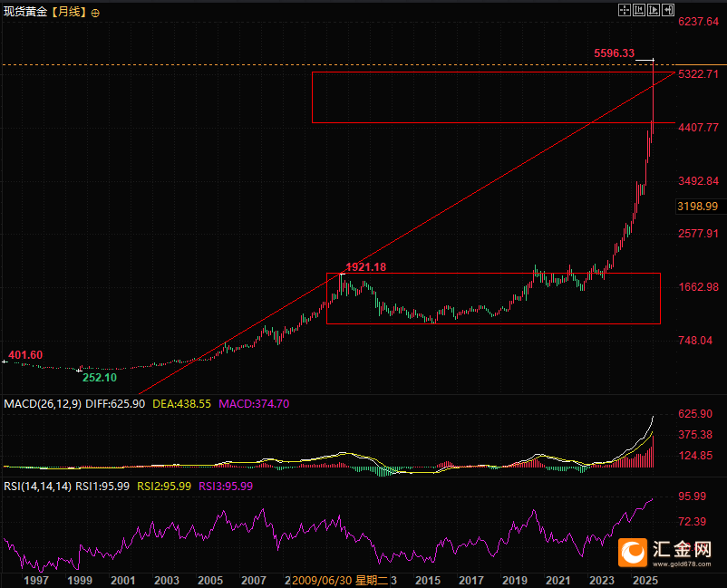The width and height of the screenshot is (727, 588).
Task: Click the 2001 year on time axis
Action: coord(123,581)
